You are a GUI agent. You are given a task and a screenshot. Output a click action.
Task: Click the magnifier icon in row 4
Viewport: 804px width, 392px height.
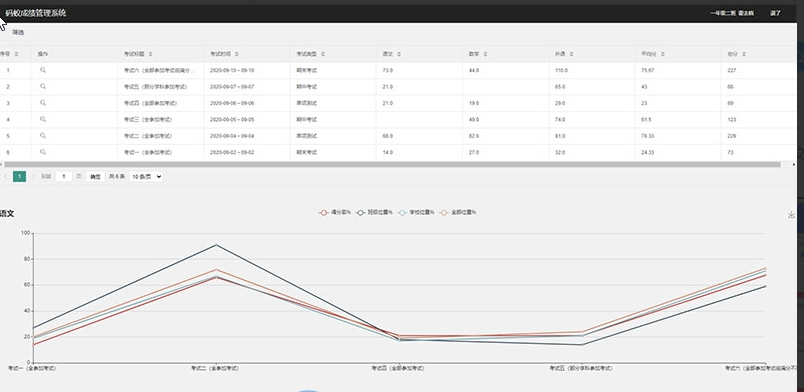tap(43, 119)
